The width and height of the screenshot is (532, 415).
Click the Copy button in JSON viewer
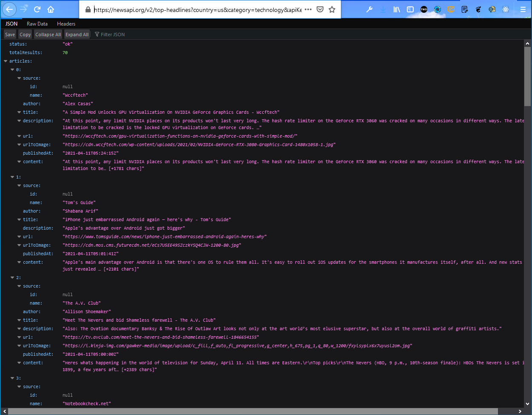tap(25, 35)
